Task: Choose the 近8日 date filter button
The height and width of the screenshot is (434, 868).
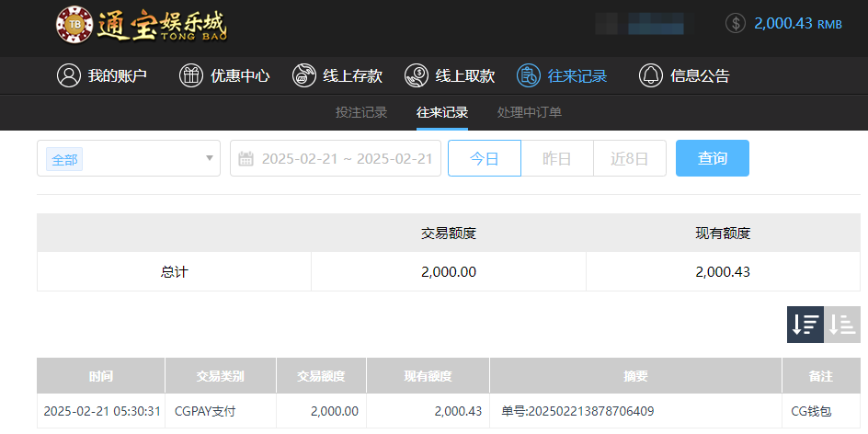Action: [630, 158]
